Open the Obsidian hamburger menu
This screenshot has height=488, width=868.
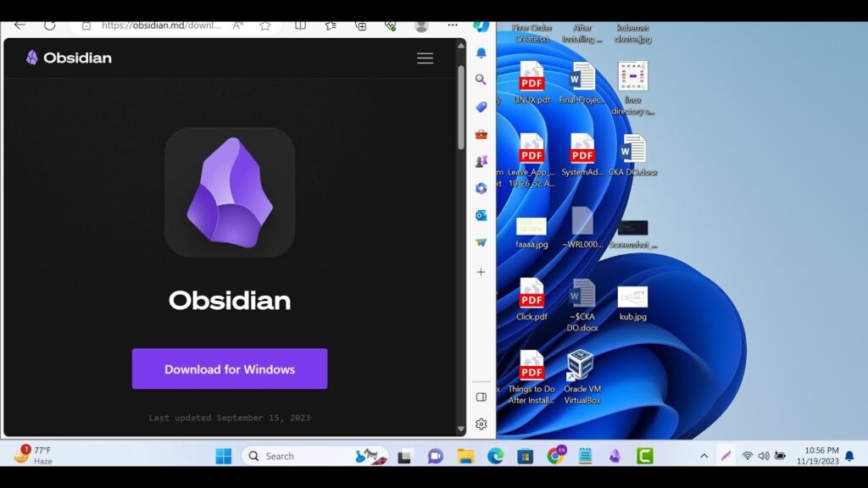pyautogui.click(x=425, y=58)
